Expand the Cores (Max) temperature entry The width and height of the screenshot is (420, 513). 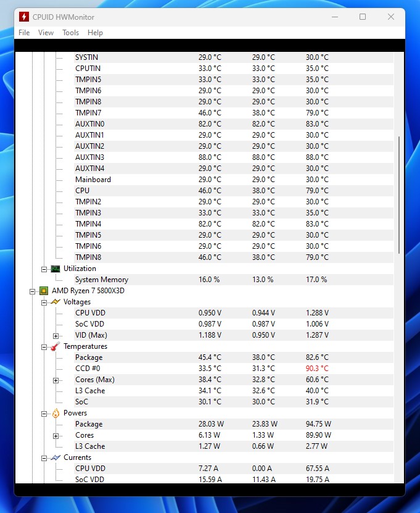tap(56, 380)
